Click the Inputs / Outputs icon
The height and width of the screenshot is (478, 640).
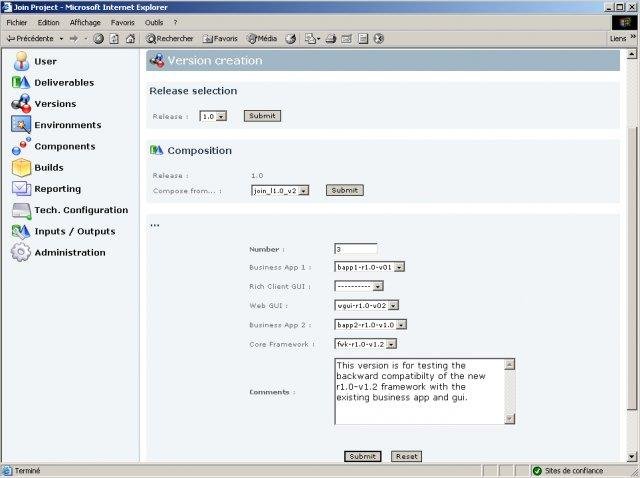[x=21, y=231]
